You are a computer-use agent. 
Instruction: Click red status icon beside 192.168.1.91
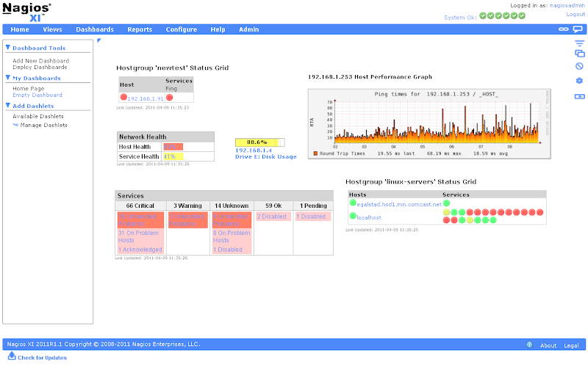(x=123, y=97)
